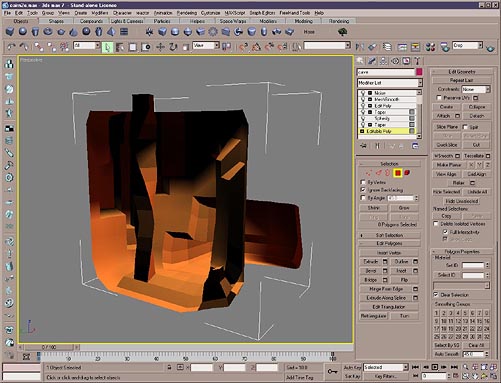The height and width of the screenshot is (383, 501).
Task: Click Configure Modifier Sets icon
Action: (415, 146)
